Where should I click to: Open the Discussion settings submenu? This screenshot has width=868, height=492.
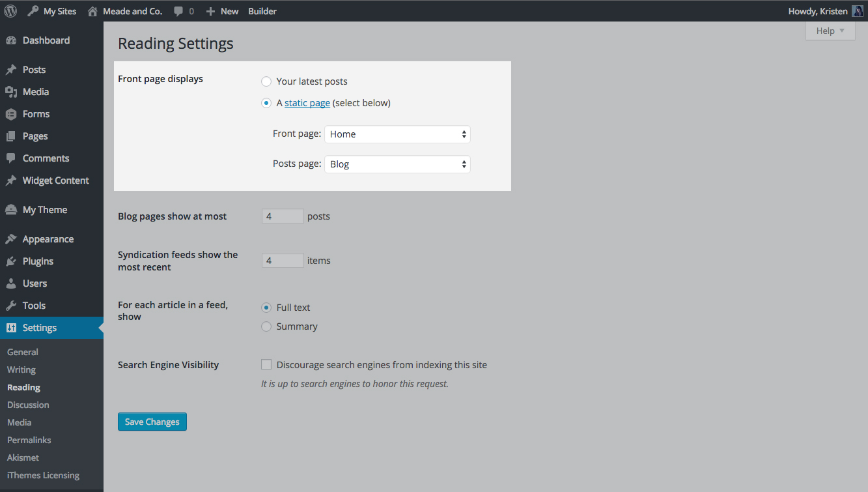coord(28,405)
